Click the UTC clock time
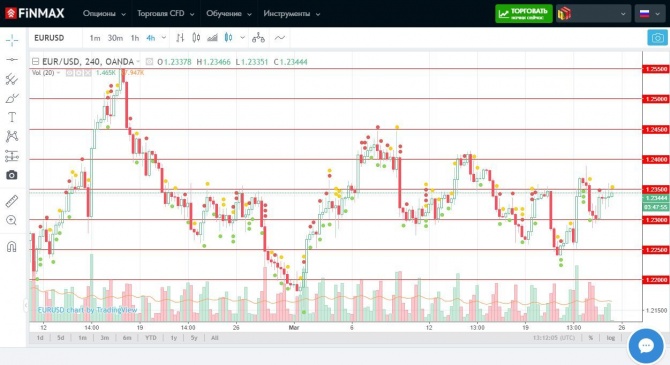This screenshot has width=670, height=365. 554,338
